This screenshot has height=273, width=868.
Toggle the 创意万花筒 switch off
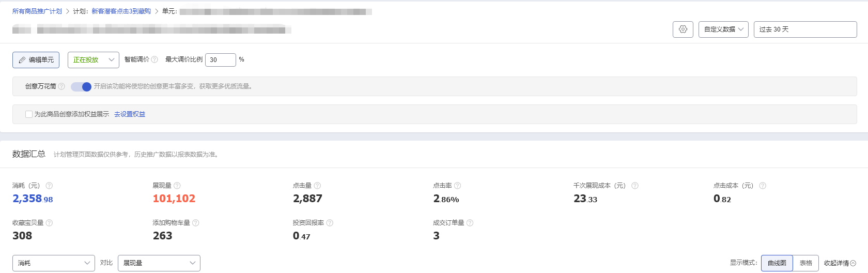pos(81,87)
